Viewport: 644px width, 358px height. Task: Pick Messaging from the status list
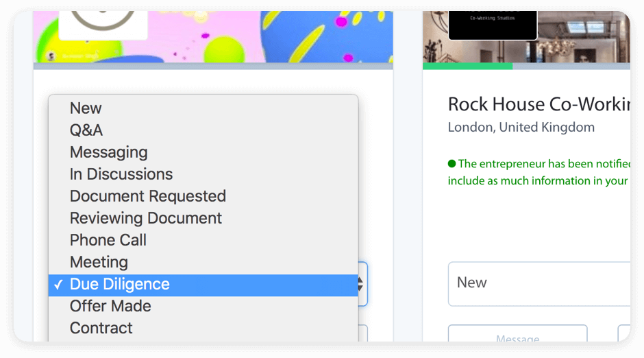(108, 152)
